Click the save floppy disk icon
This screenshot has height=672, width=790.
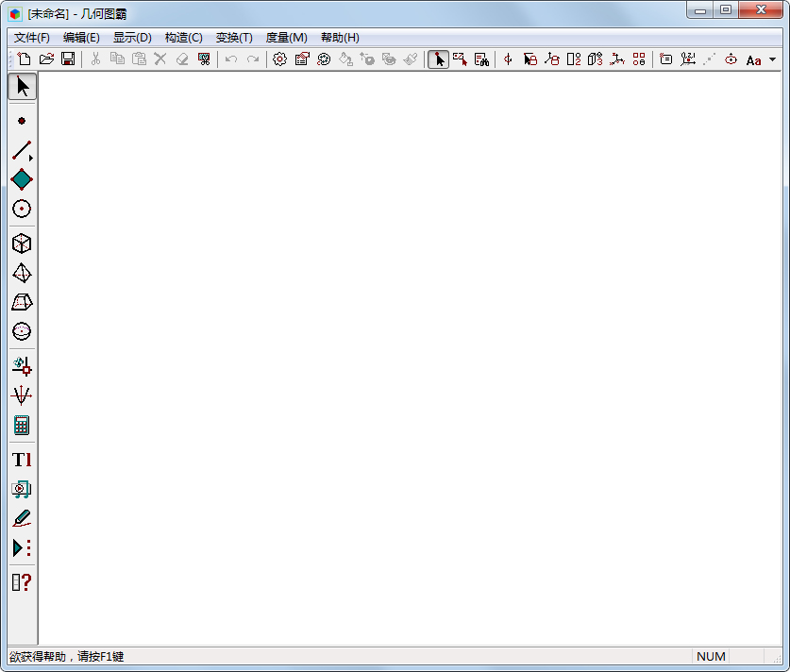(68, 59)
